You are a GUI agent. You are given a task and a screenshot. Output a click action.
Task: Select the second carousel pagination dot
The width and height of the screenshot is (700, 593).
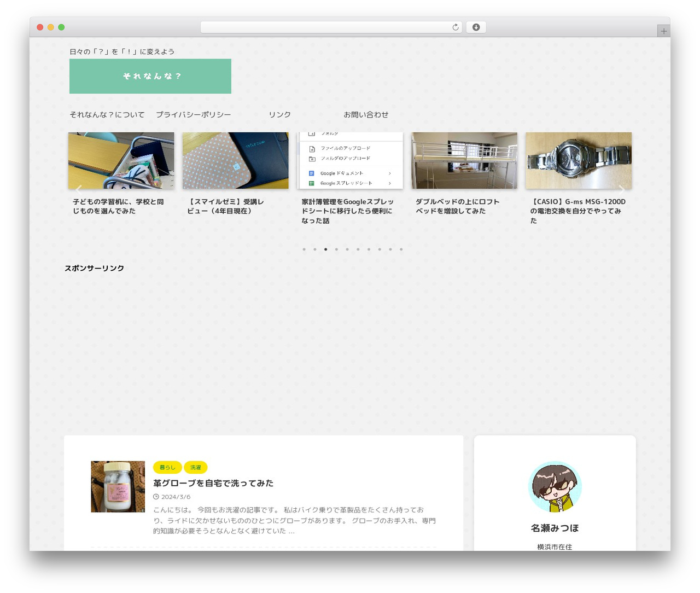315,249
